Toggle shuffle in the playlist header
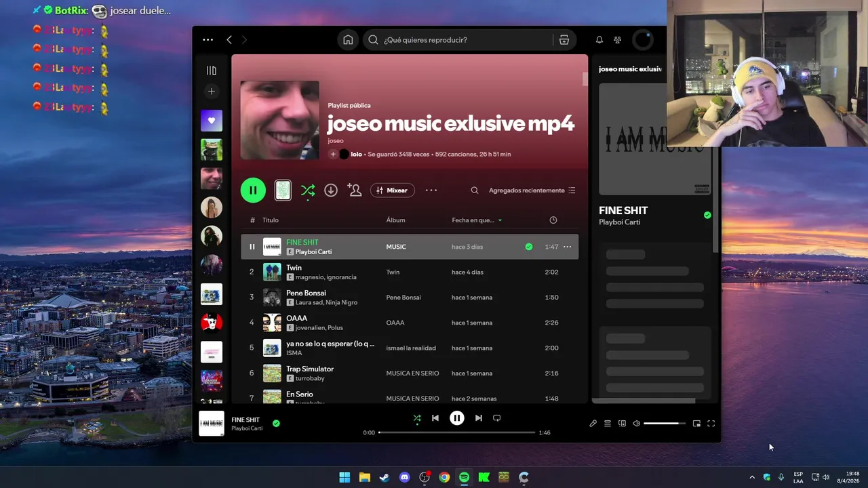Image resolution: width=868 pixels, height=488 pixels. pyautogui.click(x=308, y=190)
